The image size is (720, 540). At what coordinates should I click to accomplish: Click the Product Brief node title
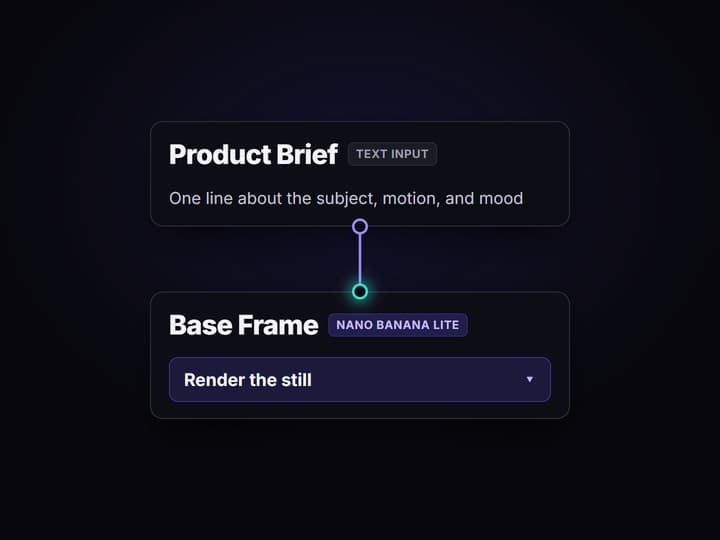[253, 154]
